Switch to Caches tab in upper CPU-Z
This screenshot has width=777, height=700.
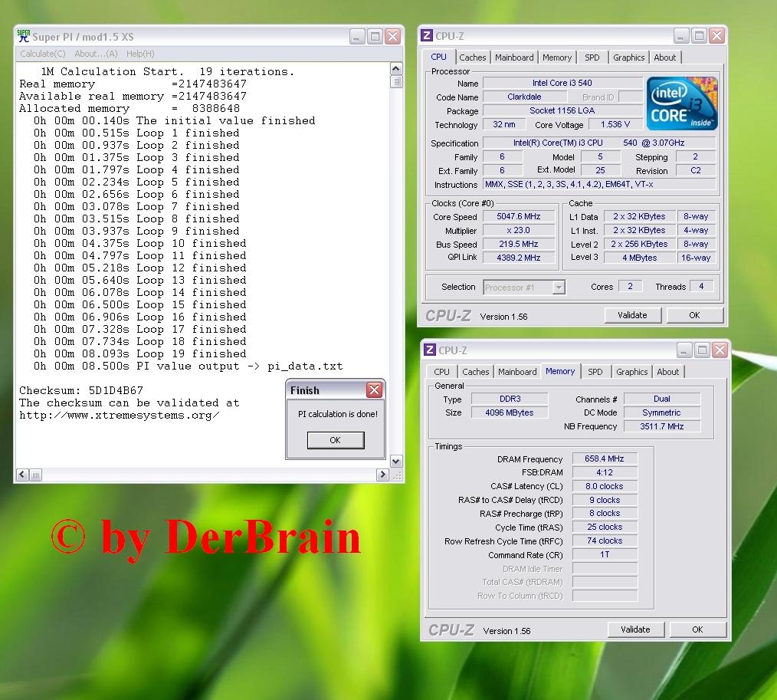(x=473, y=58)
